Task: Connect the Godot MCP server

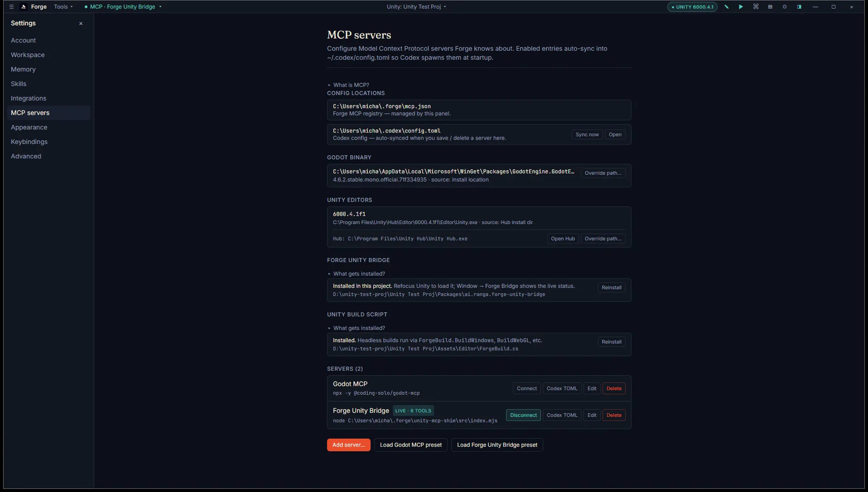Action: [x=527, y=388]
